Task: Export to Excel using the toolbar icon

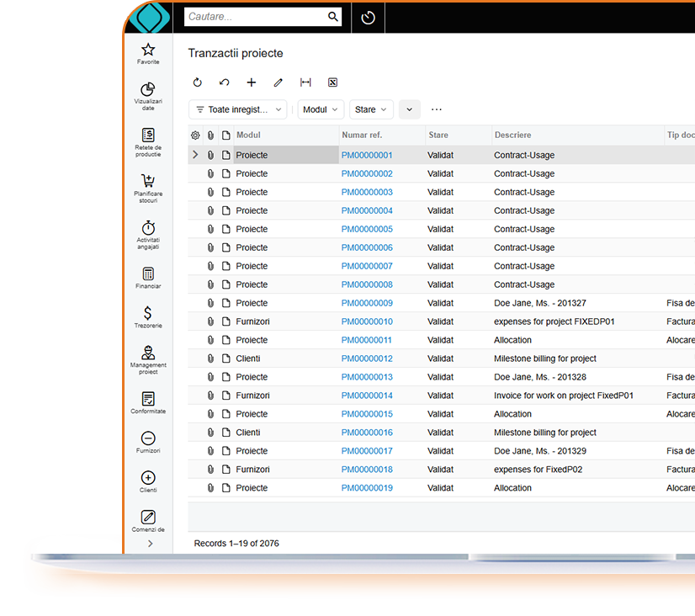Action: point(332,82)
